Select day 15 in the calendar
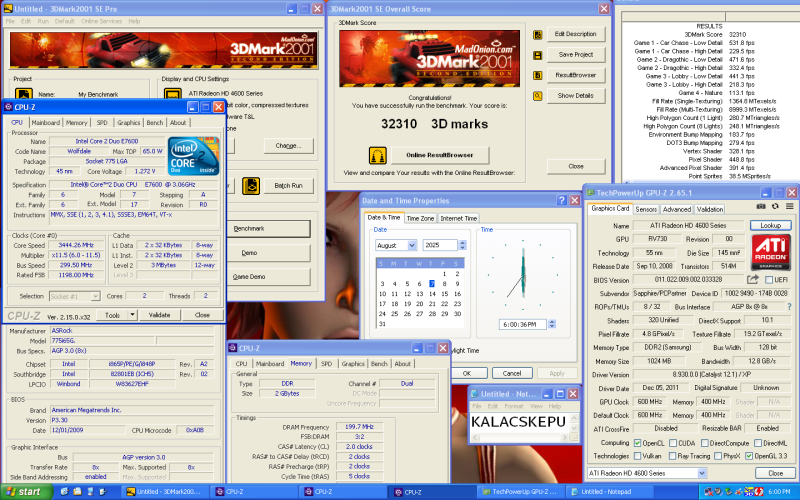 (444, 294)
